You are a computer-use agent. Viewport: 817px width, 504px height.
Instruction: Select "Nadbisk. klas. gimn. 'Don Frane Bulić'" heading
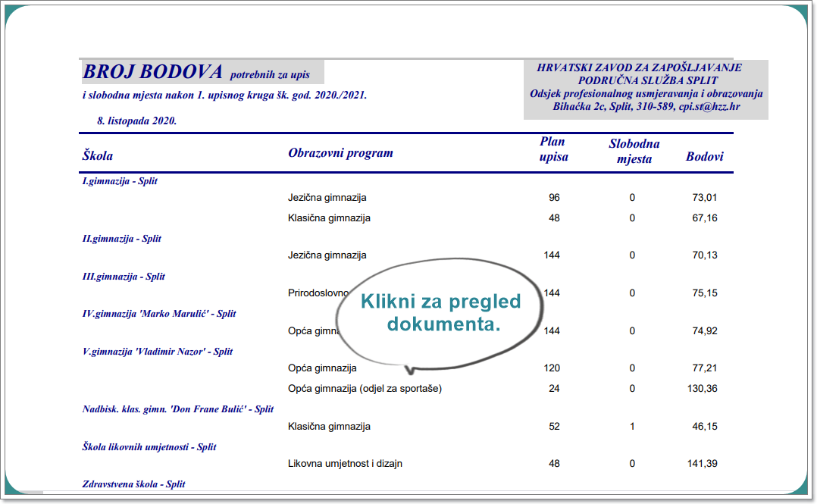click(177, 409)
